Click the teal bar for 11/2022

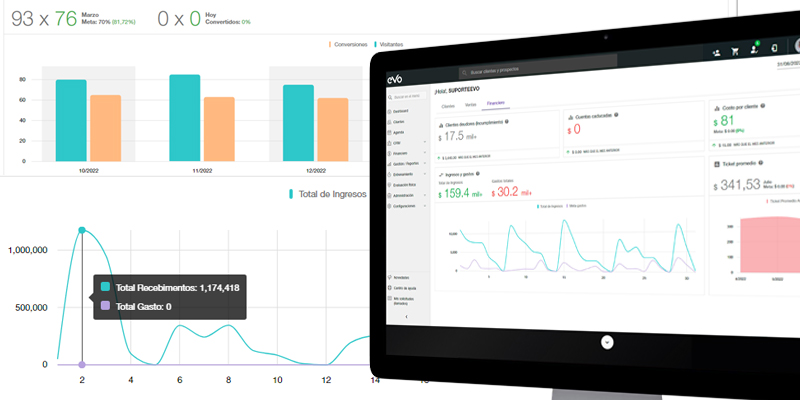click(x=185, y=118)
